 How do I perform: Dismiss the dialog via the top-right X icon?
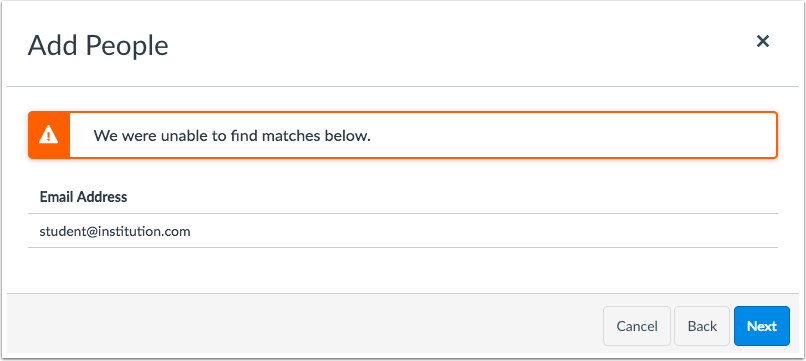[762, 41]
